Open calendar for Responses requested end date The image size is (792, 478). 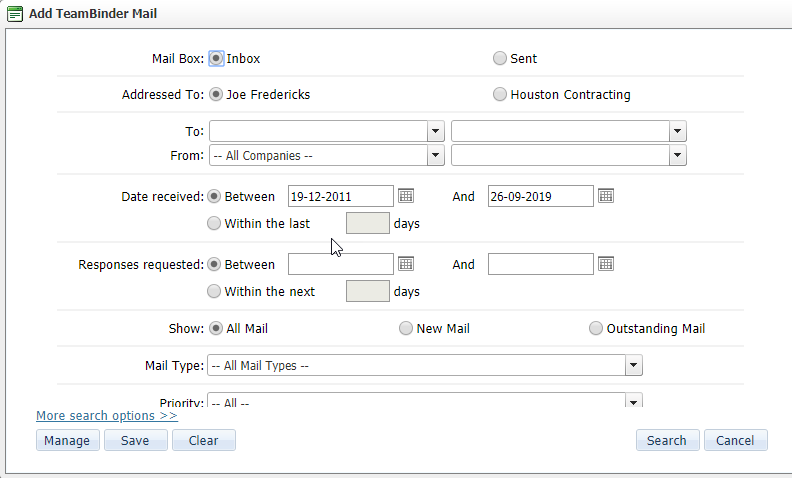pyautogui.click(x=606, y=264)
